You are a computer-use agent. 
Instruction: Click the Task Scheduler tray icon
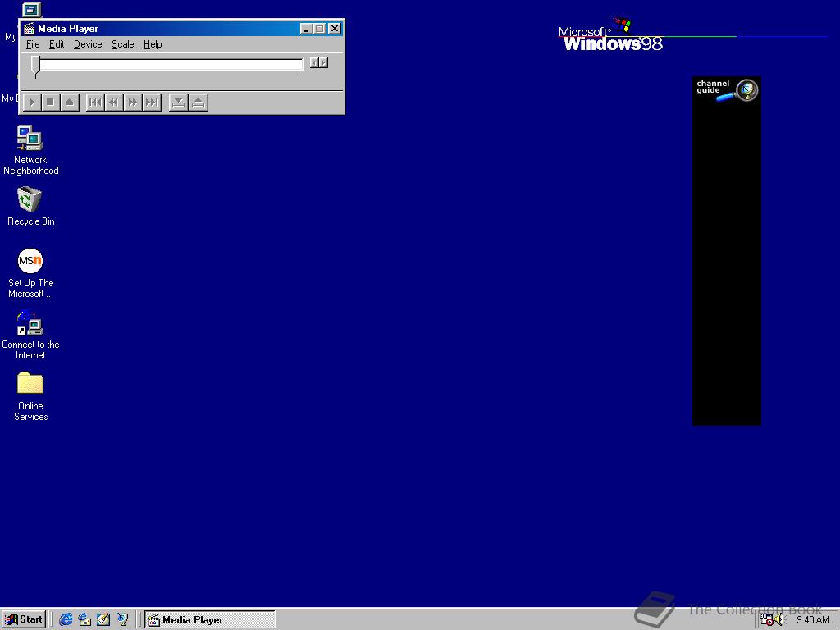coord(767,620)
